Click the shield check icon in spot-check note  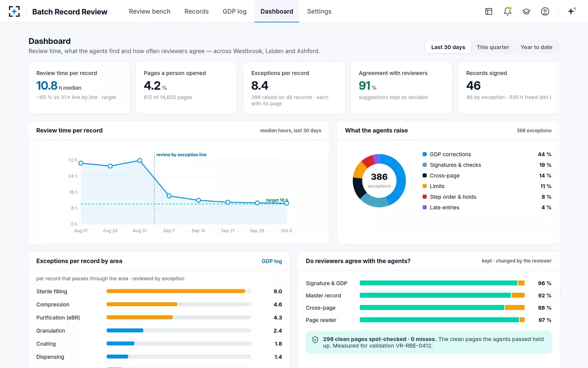click(x=315, y=340)
